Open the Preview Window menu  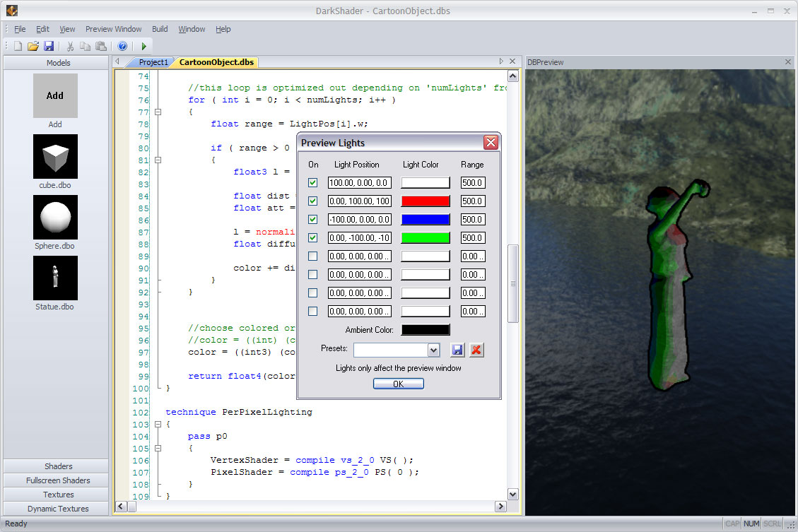(x=113, y=29)
